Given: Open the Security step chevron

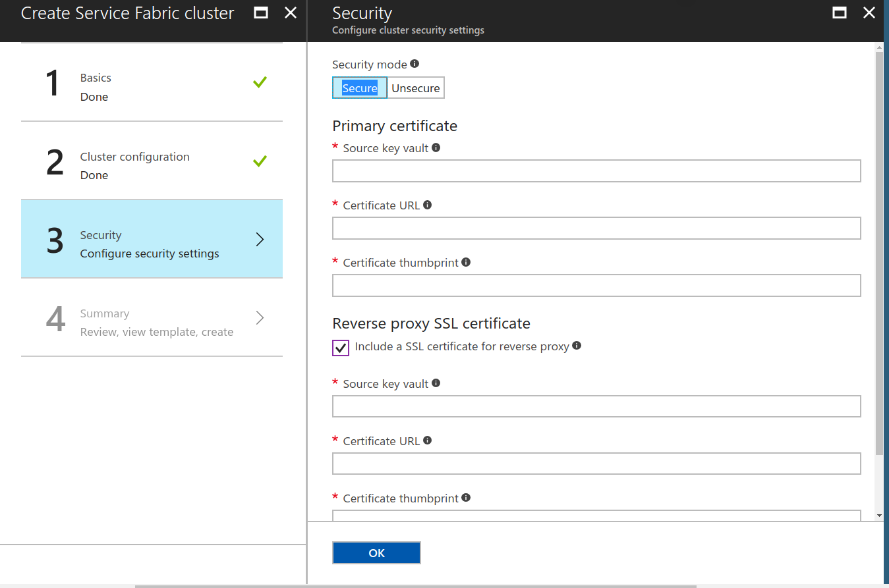Looking at the screenshot, I should click(x=260, y=240).
